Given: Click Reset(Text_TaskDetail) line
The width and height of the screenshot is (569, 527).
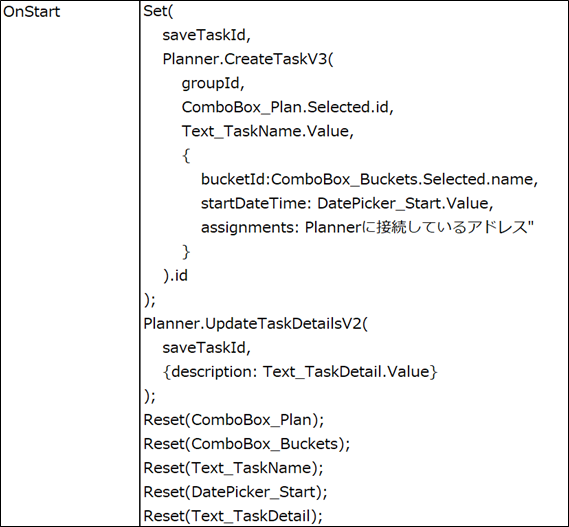Looking at the screenshot, I should tap(233, 516).
